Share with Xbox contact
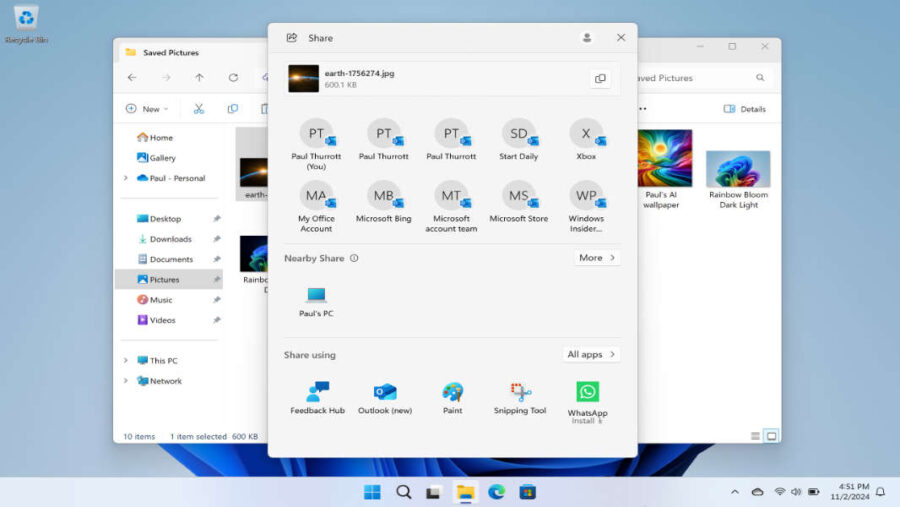 (586, 140)
